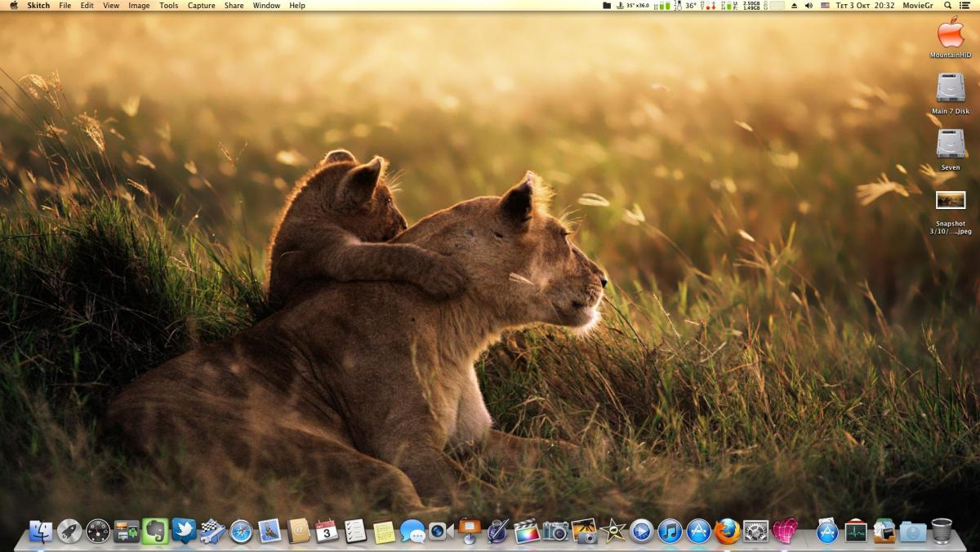The height and width of the screenshot is (552, 980).
Task: Open the Trash
Action: point(942,532)
